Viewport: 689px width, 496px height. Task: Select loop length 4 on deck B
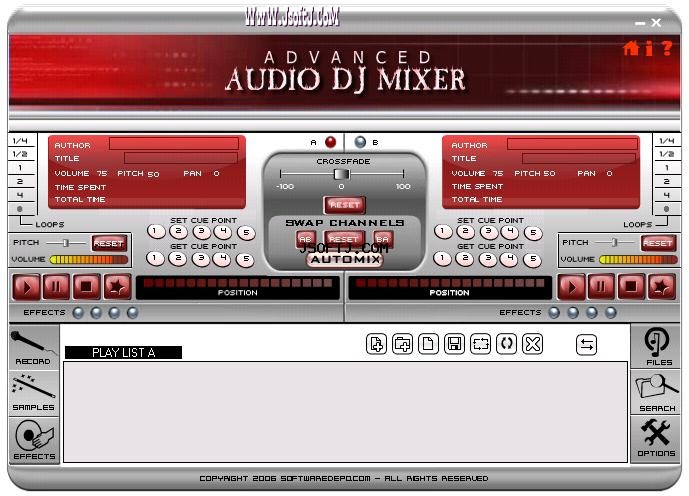pos(667,195)
